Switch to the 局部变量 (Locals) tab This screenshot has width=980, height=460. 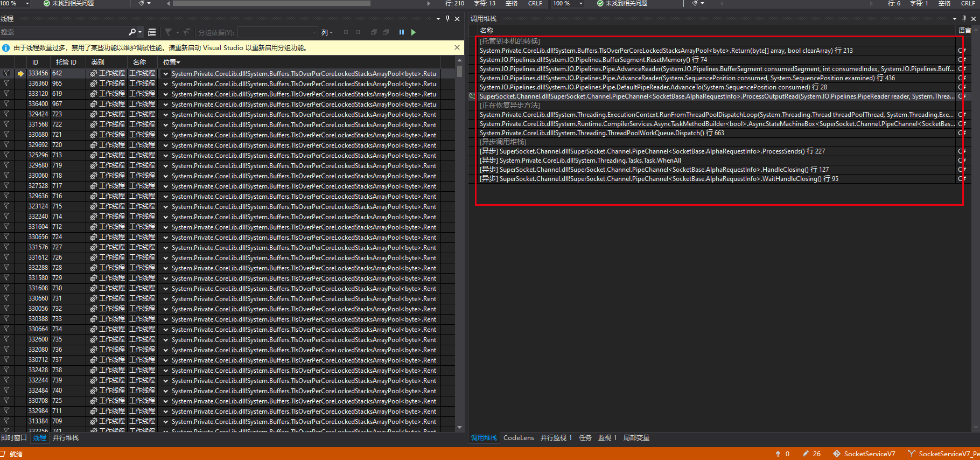pyautogui.click(x=636, y=438)
